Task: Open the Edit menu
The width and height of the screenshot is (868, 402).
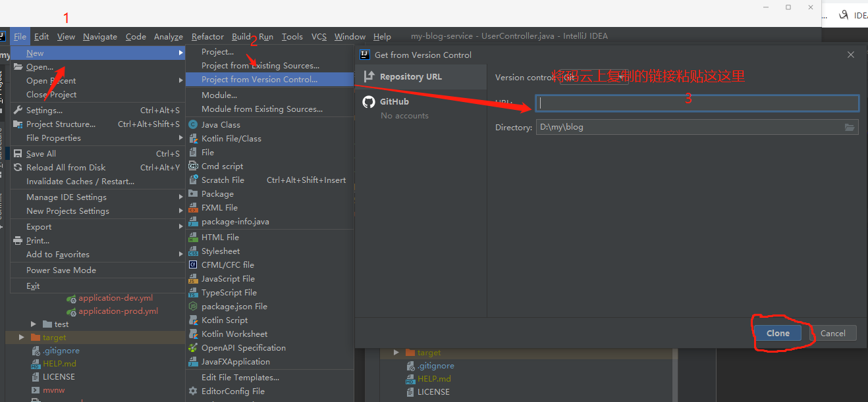Action: click(41, 37)
